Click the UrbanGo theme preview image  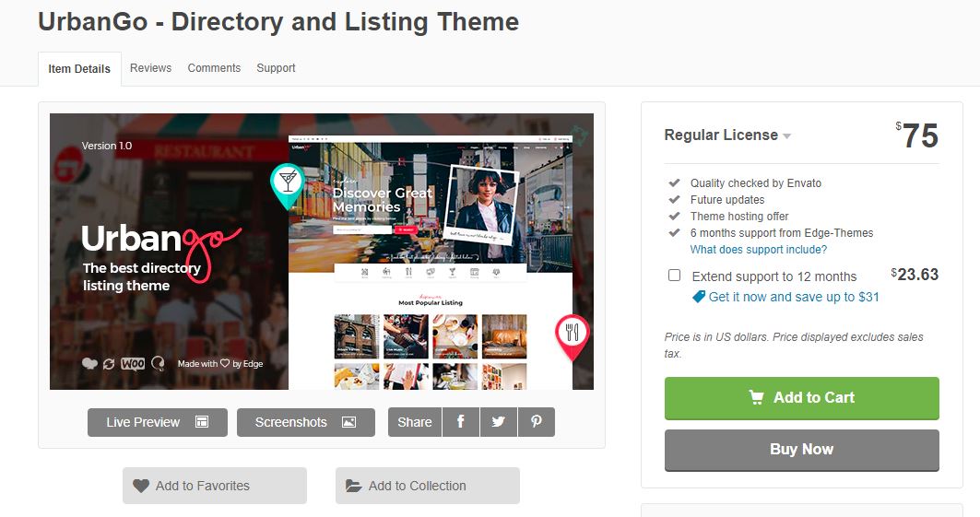coord(321,251)
